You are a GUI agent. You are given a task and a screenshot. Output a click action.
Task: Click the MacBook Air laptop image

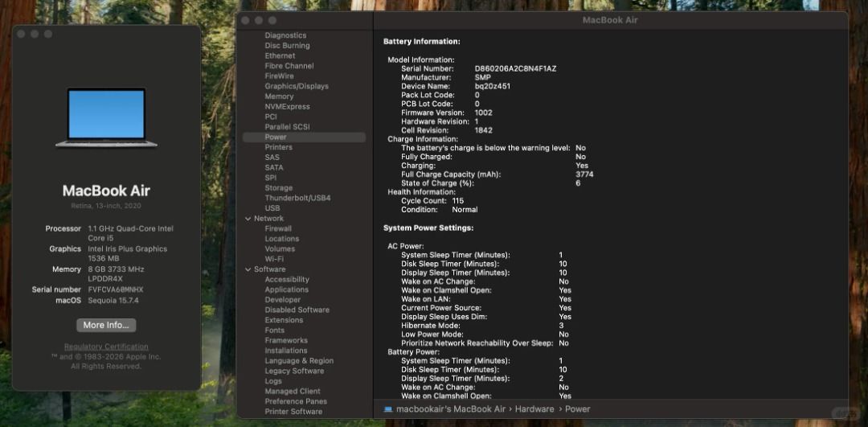[106, 117]
